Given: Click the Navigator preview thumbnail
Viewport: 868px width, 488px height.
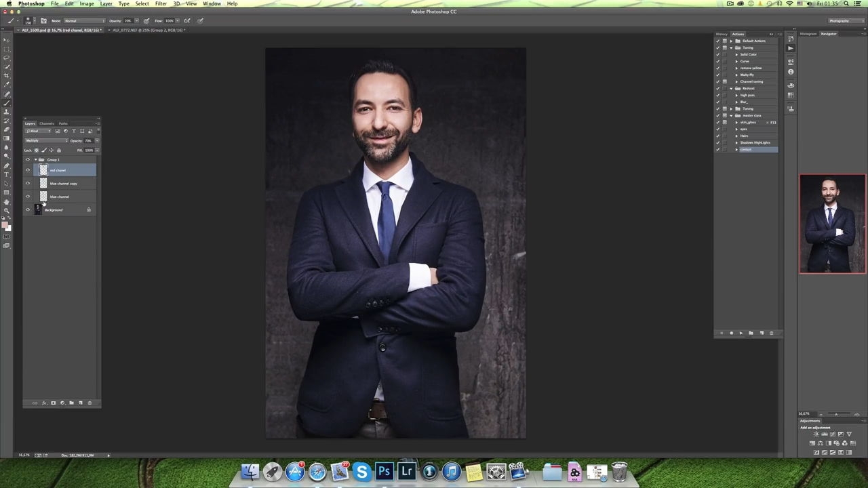Looking at the screenshot, I should point(833,224).
